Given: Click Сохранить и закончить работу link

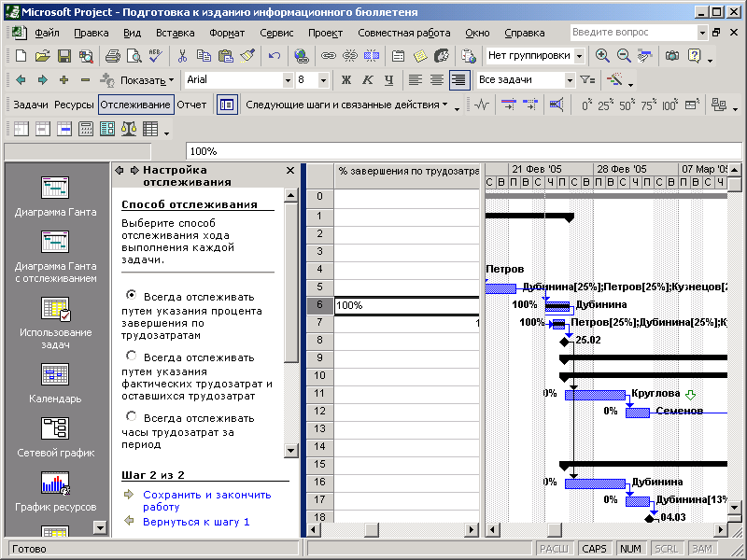Looking at the screenshot, I should pyautogui.click(x=206, y=500).
